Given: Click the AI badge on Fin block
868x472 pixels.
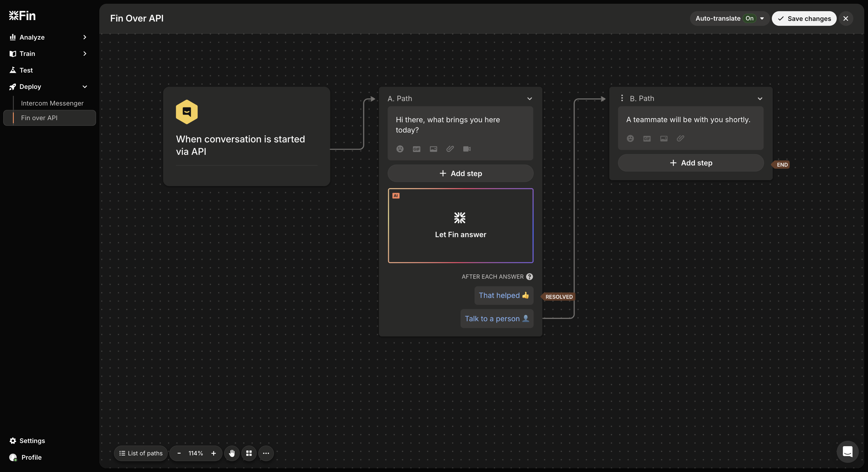Looking at the screenshot, I should coord(396,196).
